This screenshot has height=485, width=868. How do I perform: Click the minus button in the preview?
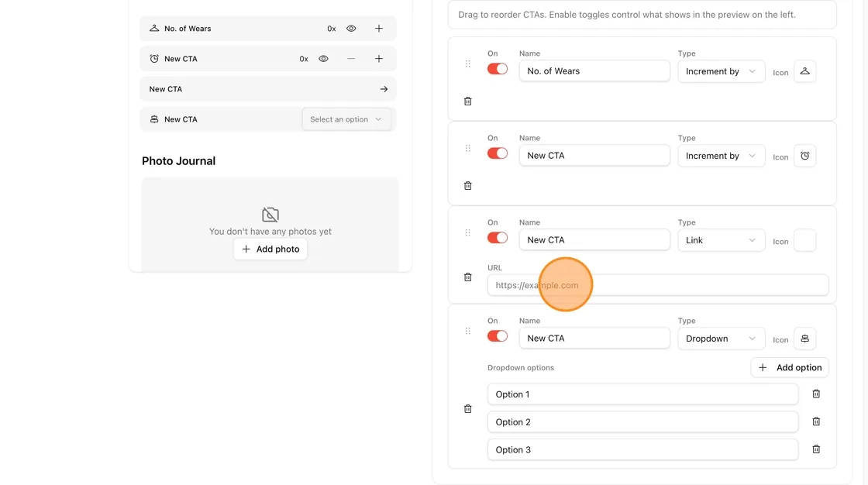351,59
